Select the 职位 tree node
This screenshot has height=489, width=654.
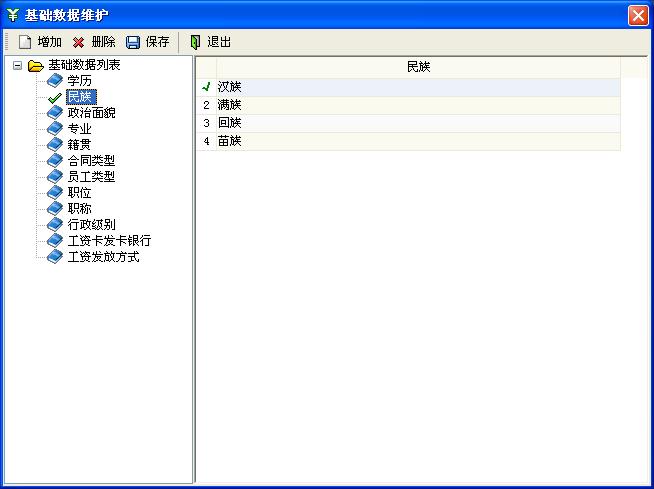coord(79,192)
